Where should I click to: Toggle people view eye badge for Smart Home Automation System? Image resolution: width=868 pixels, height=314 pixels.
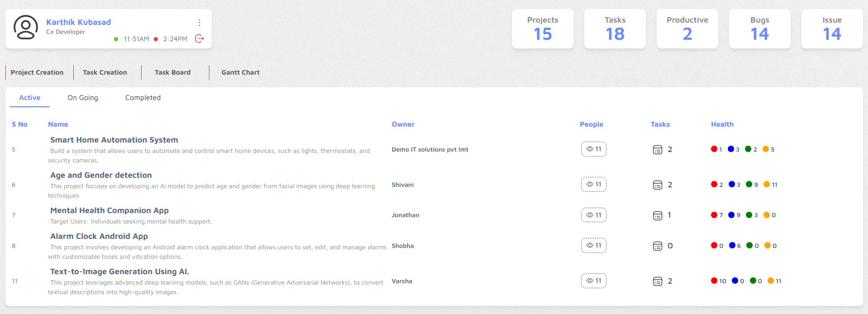(594, 149)
